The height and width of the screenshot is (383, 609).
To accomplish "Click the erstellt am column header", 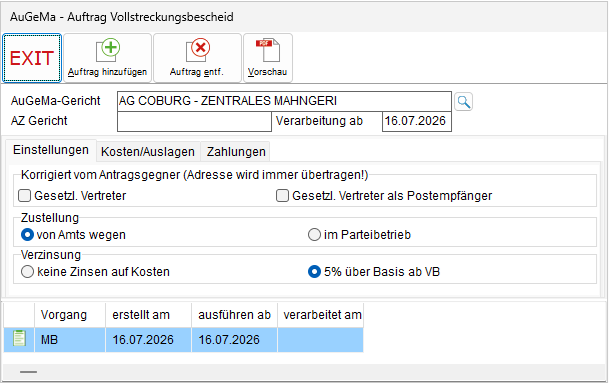I will point(148,315).
